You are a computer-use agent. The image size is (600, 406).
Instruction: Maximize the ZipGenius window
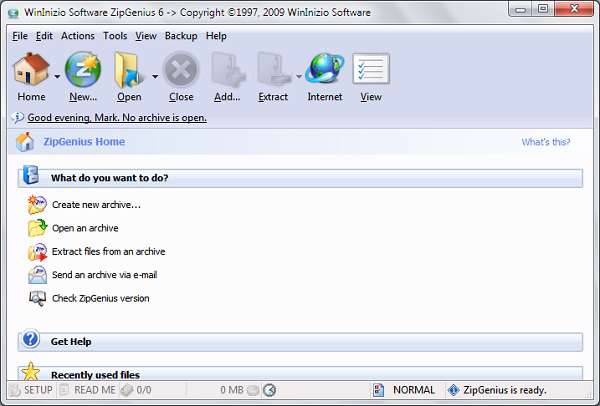(x=543, y=9)
